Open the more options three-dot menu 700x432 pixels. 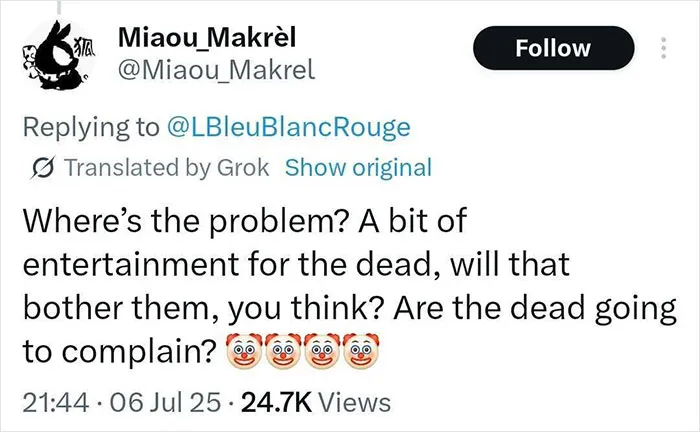pyautogui.click(x=663, y=48)
